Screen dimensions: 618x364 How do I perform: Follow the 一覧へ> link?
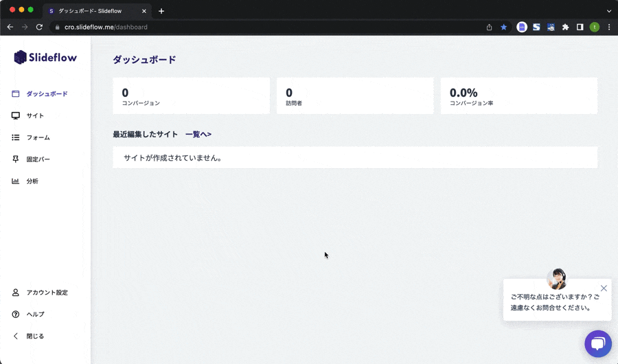coord(198,135)
